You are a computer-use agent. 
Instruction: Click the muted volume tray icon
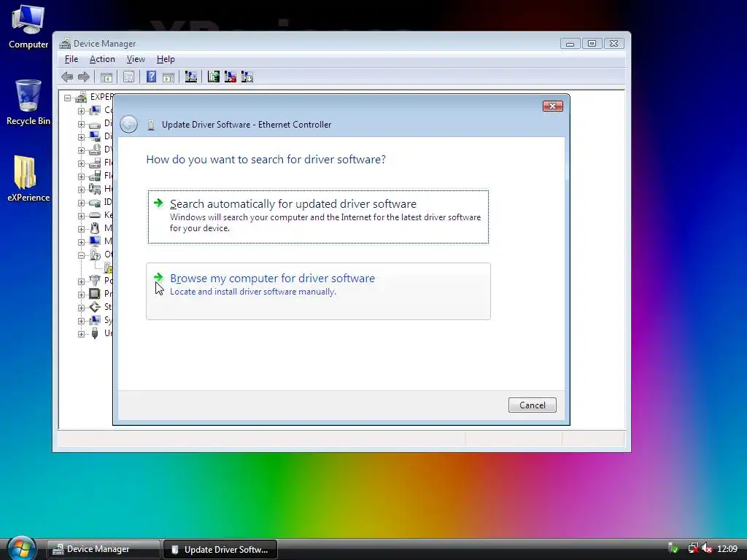click(707, 549)
